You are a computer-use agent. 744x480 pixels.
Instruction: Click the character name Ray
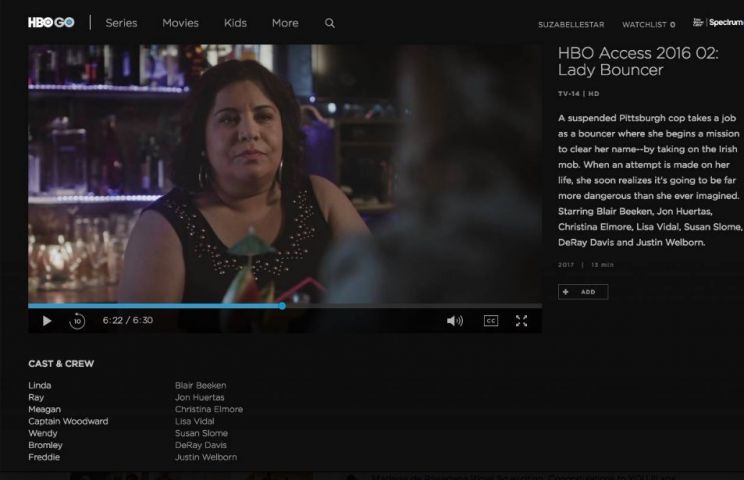tap(36, 397)
